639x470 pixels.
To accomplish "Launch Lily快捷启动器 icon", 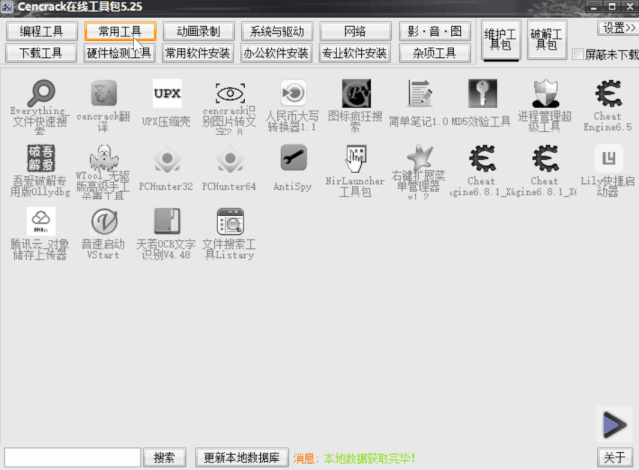I will click(x=608, y=158).
